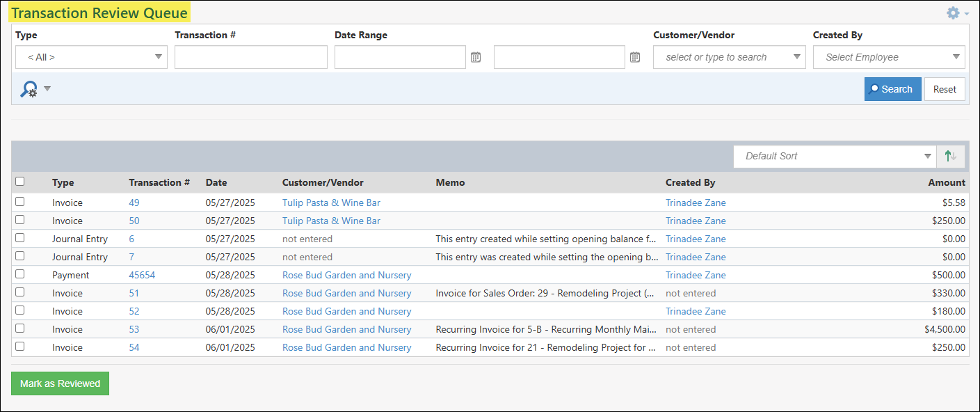980x412 pixels.
Task: Open payment 45654 link
Action: [x=142, y=275]
